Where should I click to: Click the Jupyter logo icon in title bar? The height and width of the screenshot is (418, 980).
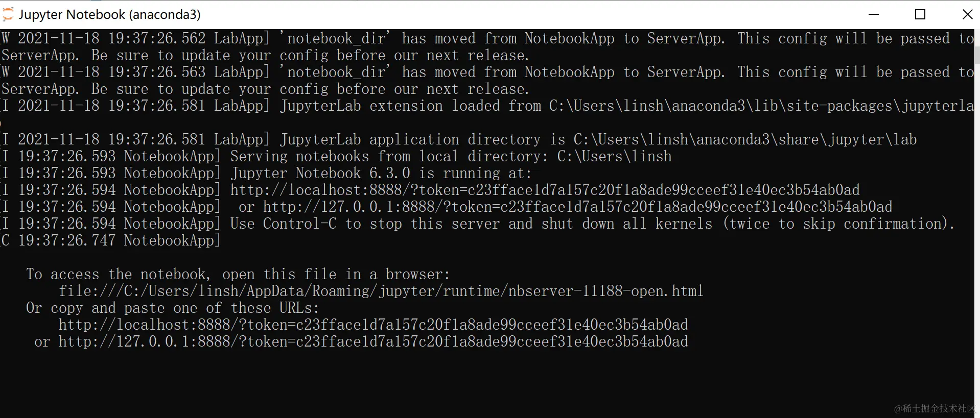pyautogui.click(x=8, y=14)
